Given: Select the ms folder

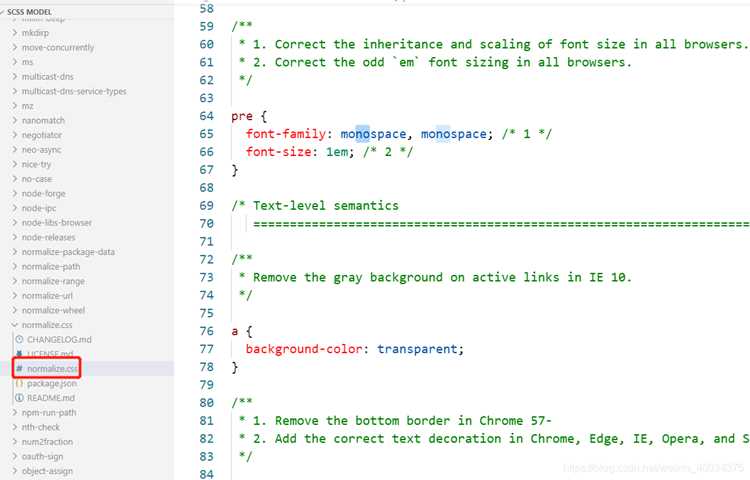Looking at the screenshot, I should coord(28,62).
